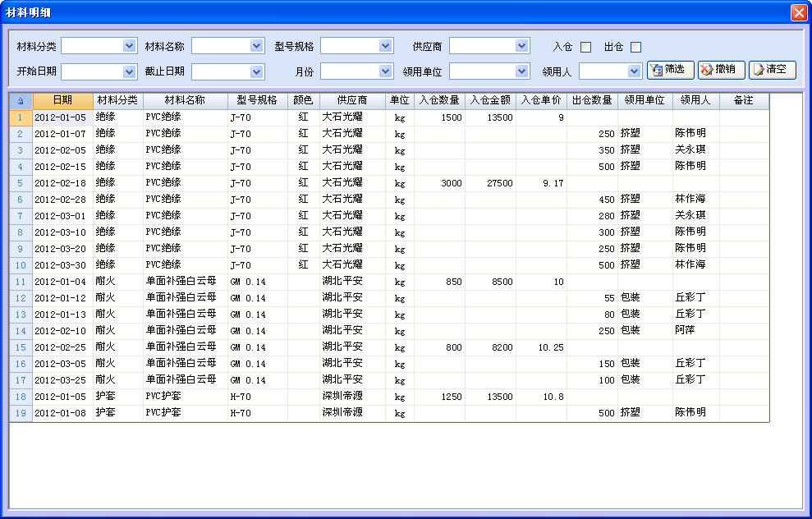Image resolution: width=812 pixels, height=519 pixels.
Task: Select row 5 via its row number
Action: point(21,183)
